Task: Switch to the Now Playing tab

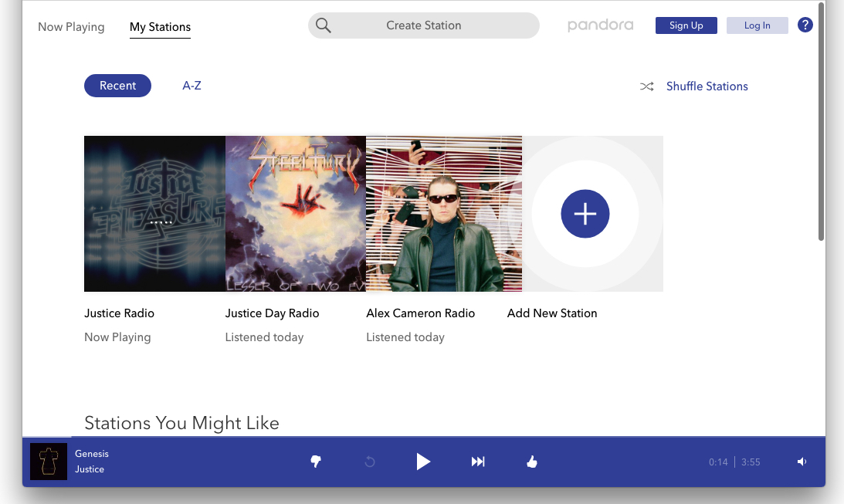Action: (x=71, y=27)
